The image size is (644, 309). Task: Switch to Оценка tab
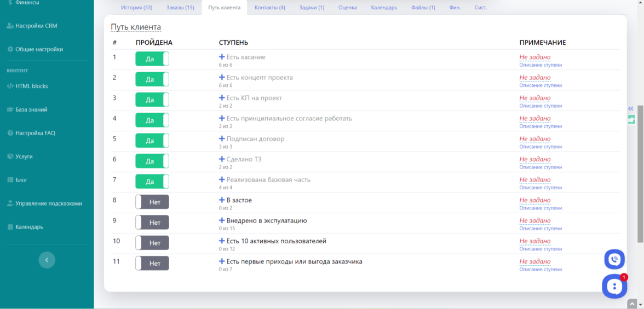coord(347,8)
